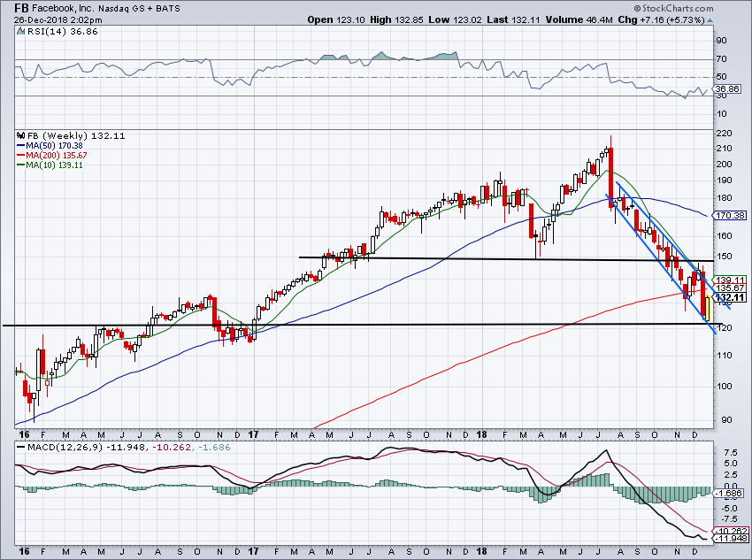Click the -1.686 histogram tag on right axis
Viewport: 752px width, 560px height.
(729, 494)
